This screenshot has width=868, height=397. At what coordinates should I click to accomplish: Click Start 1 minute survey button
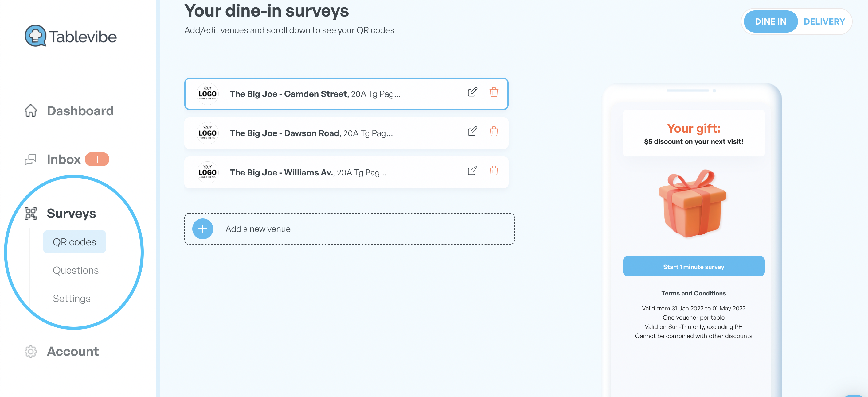click(694, 267)
